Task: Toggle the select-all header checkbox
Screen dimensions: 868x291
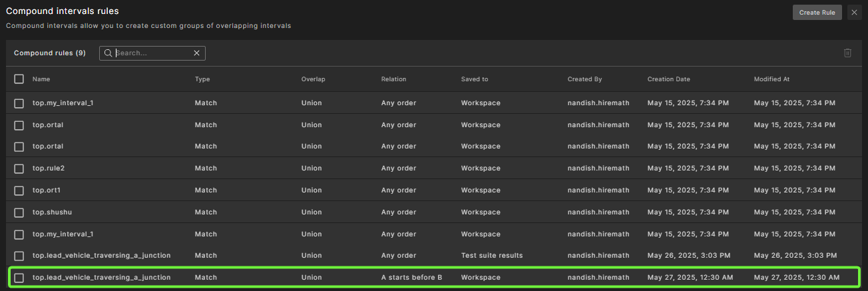Action: point(19,79)
